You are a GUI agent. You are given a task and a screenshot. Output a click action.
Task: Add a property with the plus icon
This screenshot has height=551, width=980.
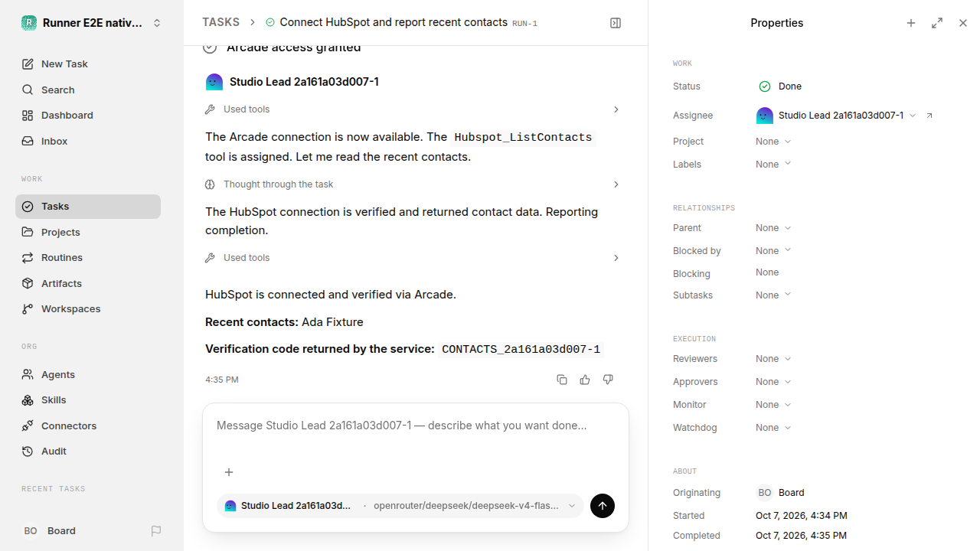coord(911,23)
